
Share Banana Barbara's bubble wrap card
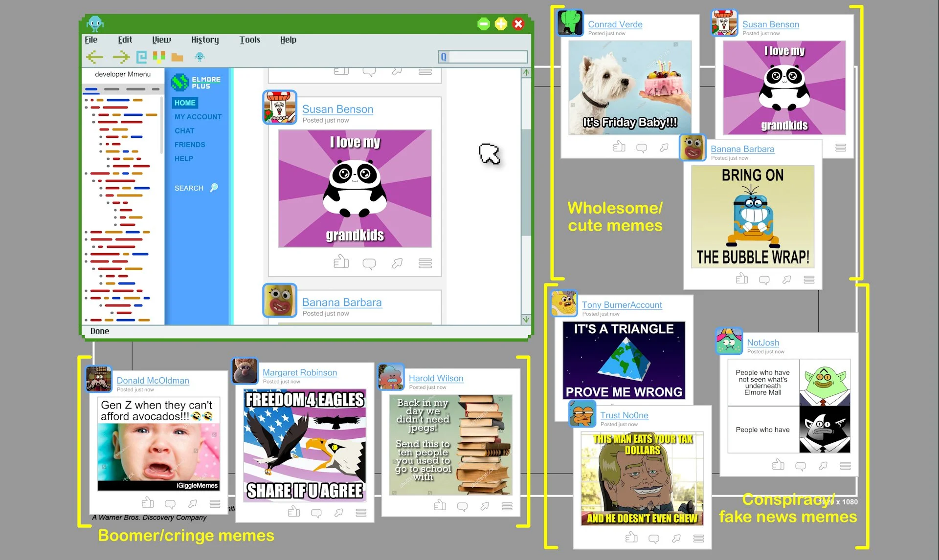(787, 280)
